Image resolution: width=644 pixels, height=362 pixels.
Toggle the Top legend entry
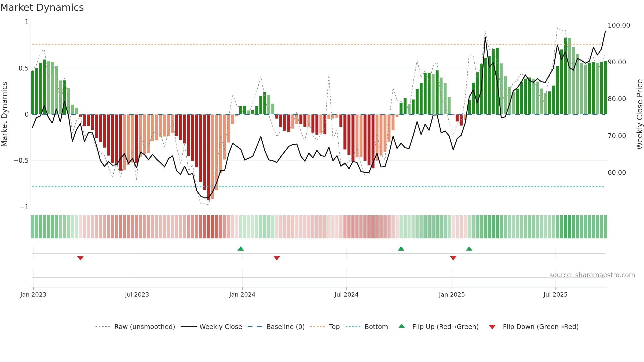click(x=325, y=327)
